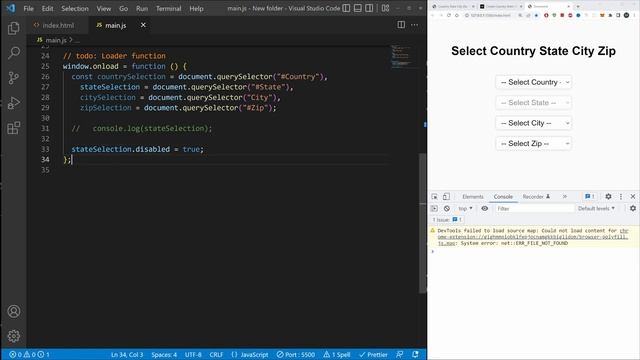Click the editor minimap
This screenshot has height=360, width=640.
402,56
